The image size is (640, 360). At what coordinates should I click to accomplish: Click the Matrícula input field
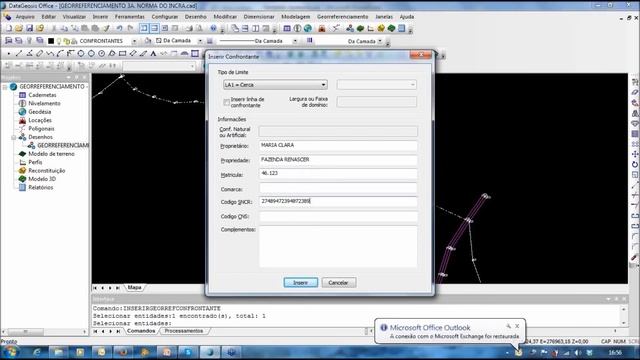pos(338,174)
